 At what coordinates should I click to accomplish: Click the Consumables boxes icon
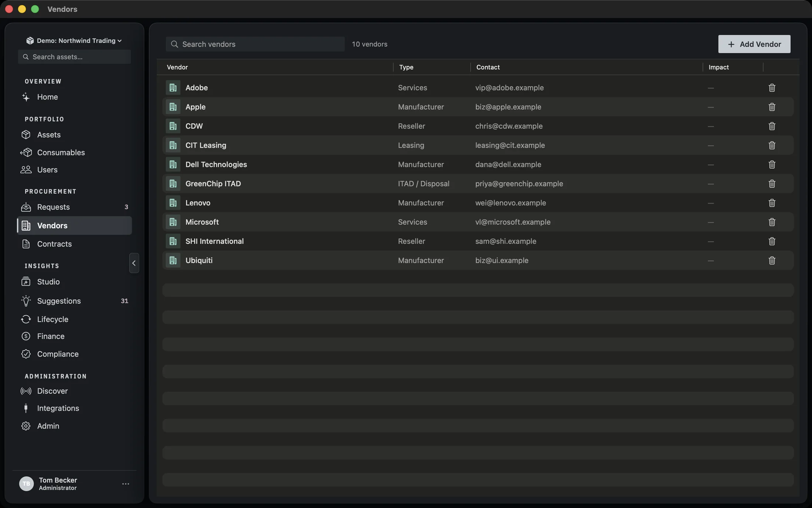coord(26,153)
